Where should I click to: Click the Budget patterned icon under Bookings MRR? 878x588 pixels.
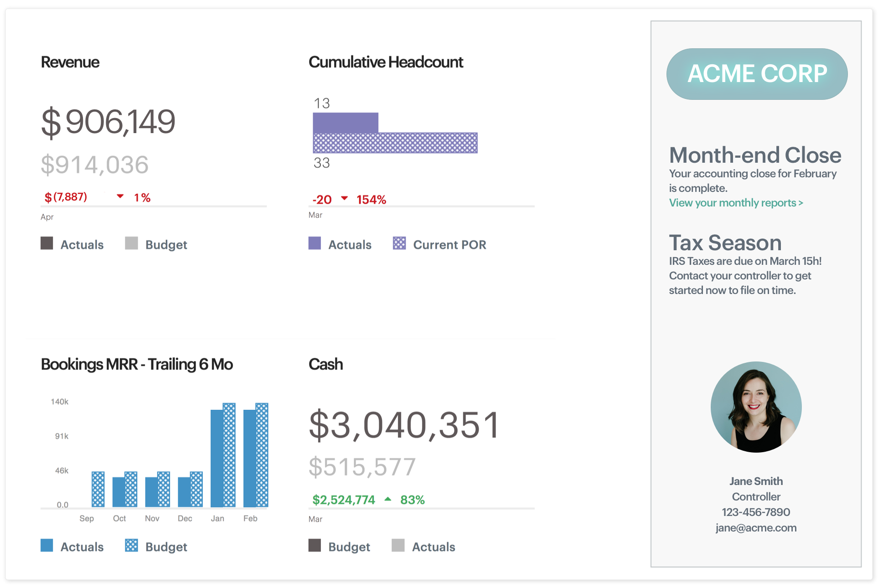tap(132, 546)
